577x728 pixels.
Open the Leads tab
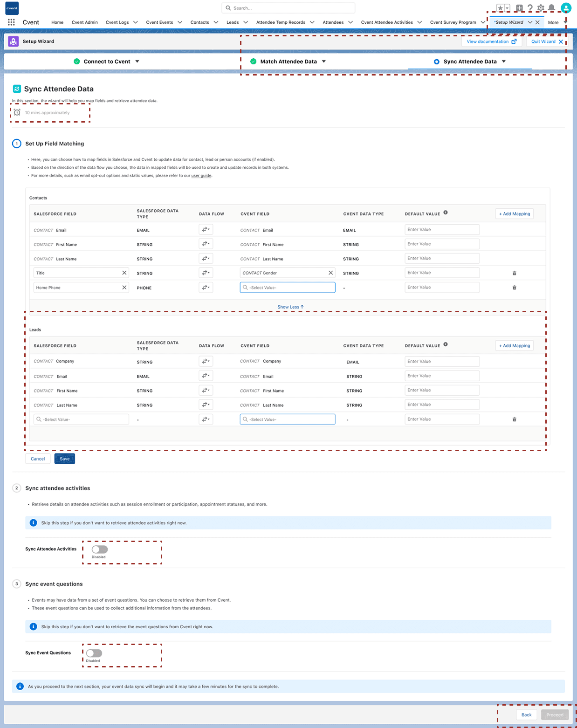click(233, 22)
